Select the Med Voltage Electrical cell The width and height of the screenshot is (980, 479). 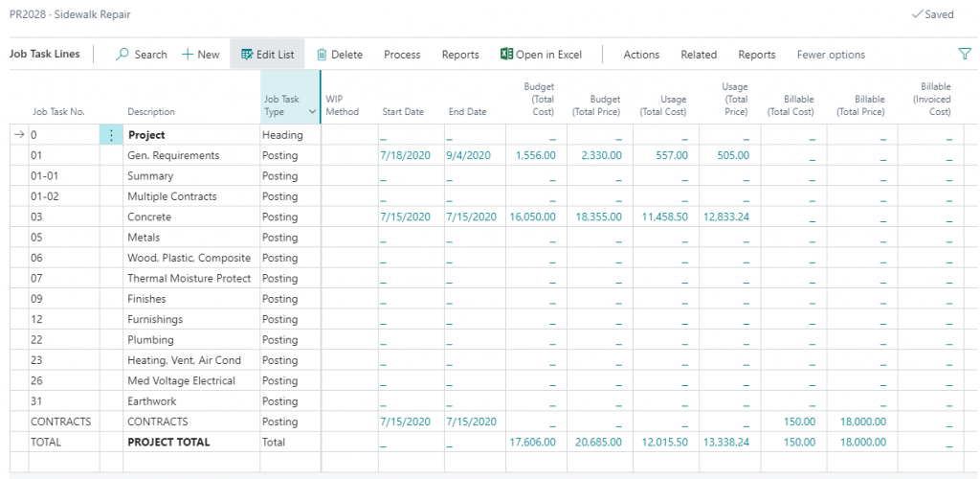click(x=191, y=381)
